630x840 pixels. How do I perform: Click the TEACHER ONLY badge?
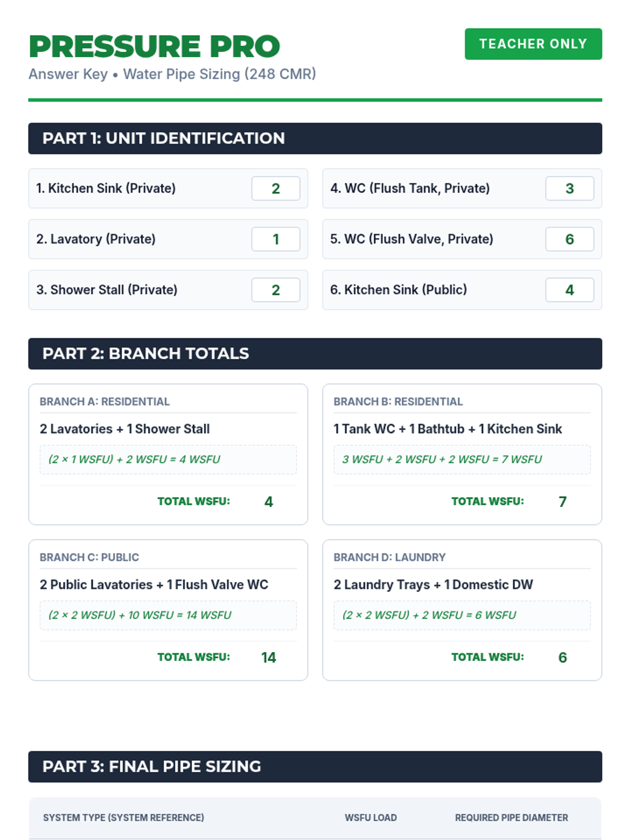coord(533,44)
